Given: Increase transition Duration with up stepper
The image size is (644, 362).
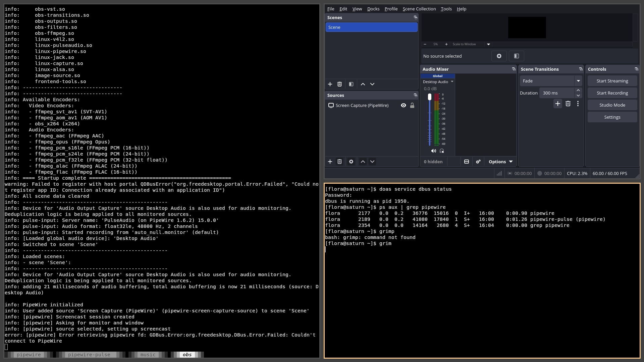Looking at the screenshot, I should (x=578, y=90).
